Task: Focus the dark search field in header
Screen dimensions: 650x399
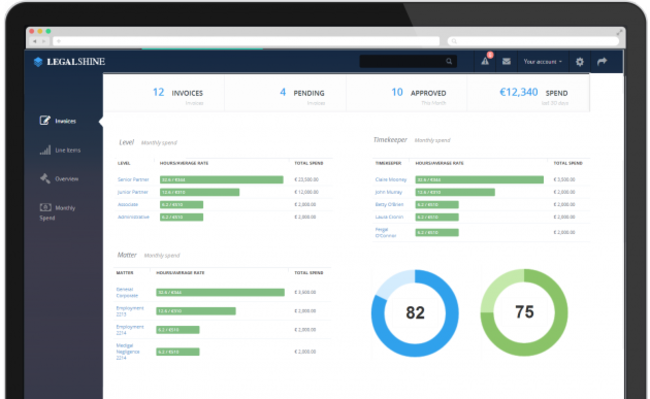Action: tap(408, 61)
